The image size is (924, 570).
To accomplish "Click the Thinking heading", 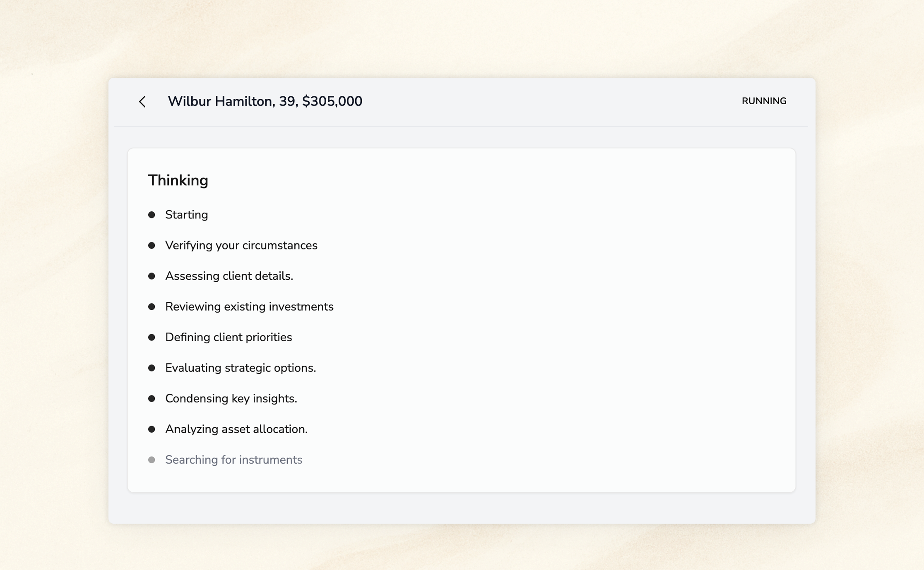I will click(x=178, y=180).
